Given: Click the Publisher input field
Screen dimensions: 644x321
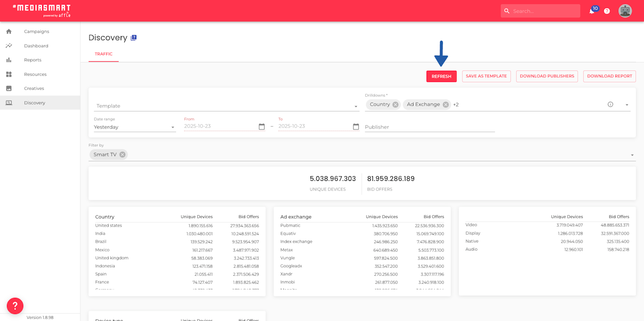Looking at the screenshot, I should 430,127.
